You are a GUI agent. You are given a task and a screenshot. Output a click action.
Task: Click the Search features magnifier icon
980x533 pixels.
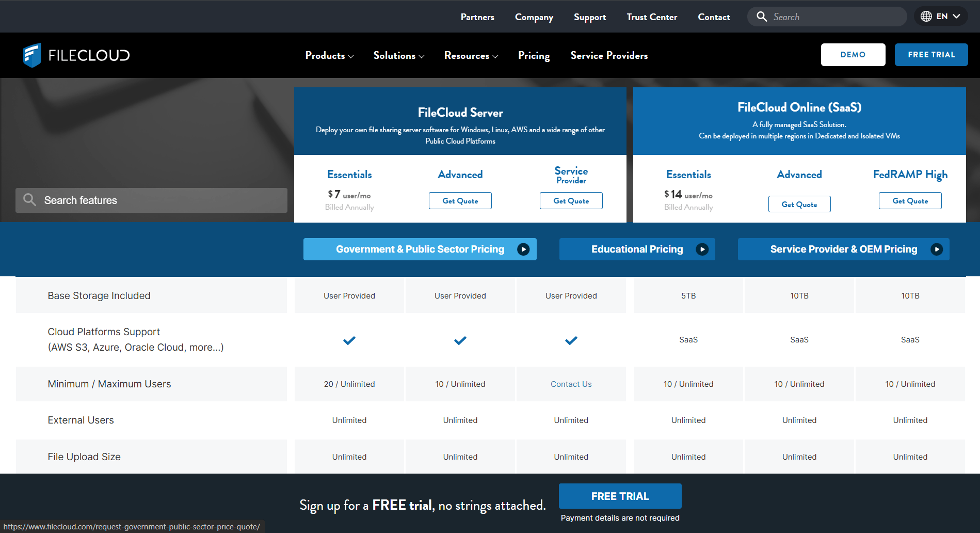[30, 200]
